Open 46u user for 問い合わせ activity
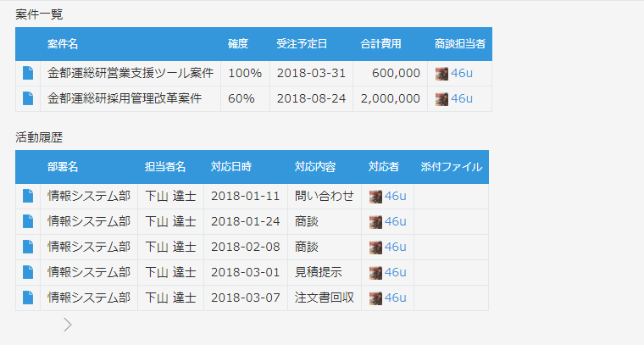The image size is (644, 345). (395, 196)
